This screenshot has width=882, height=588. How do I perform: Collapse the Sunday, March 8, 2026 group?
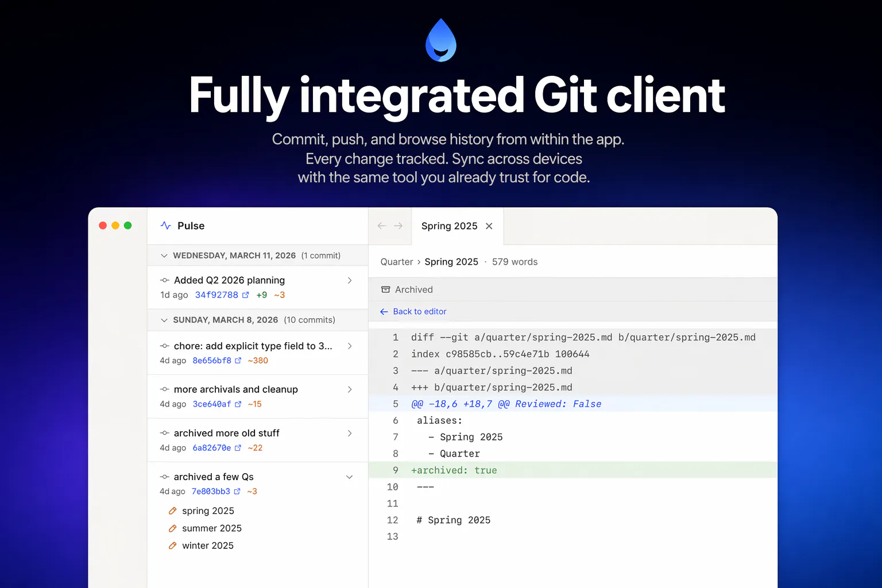tap(164, 320)
